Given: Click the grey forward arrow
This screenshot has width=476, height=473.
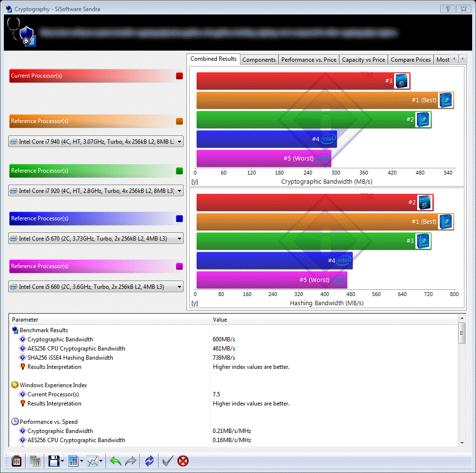Looking at the screenshot, I should pos(131,461).
